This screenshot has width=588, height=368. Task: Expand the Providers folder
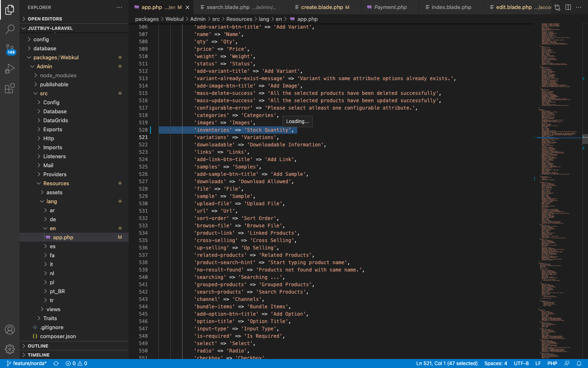74,175
